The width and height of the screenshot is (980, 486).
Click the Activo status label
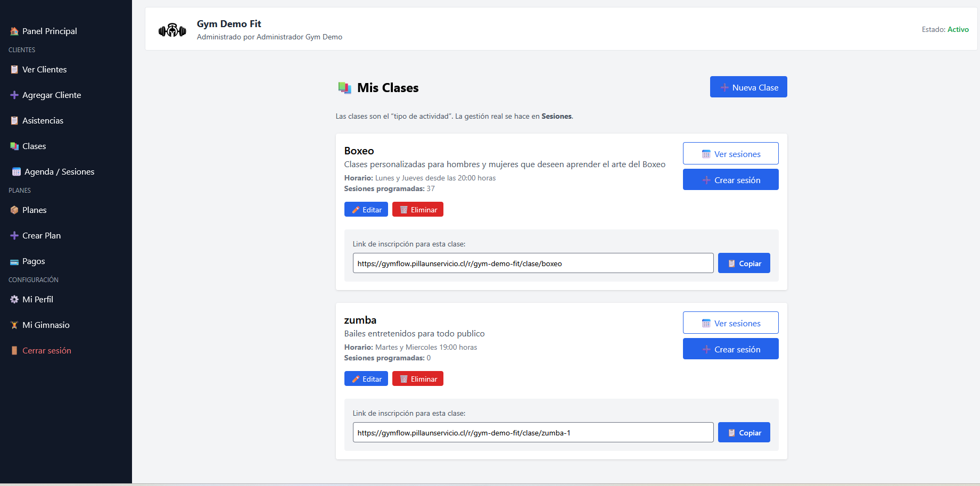pos(958,29)
